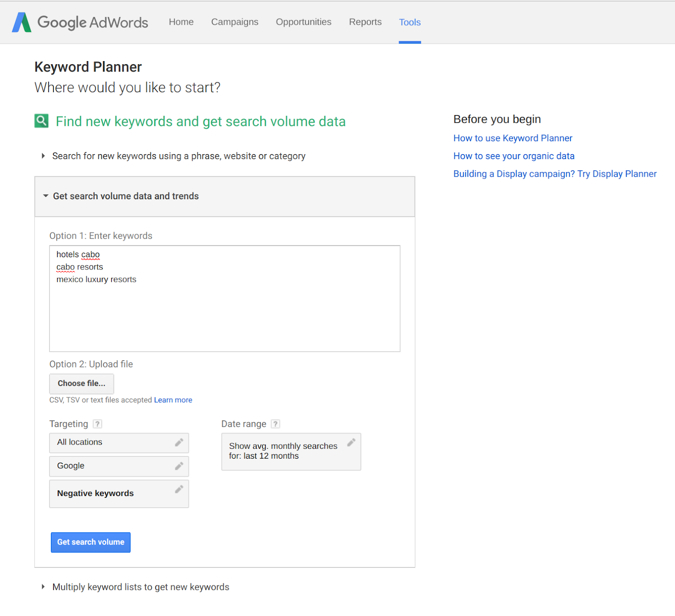Click Date range edit pencil icon
This screenshot has height=616, width=675.
tap(351, 442)
